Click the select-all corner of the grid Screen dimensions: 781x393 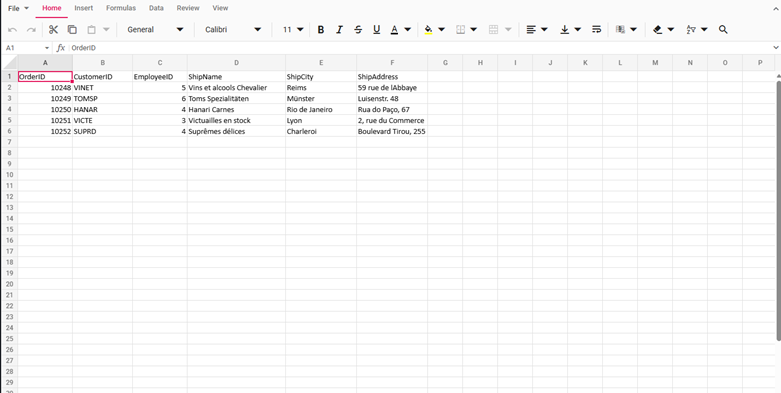click(x=9, y=63)
